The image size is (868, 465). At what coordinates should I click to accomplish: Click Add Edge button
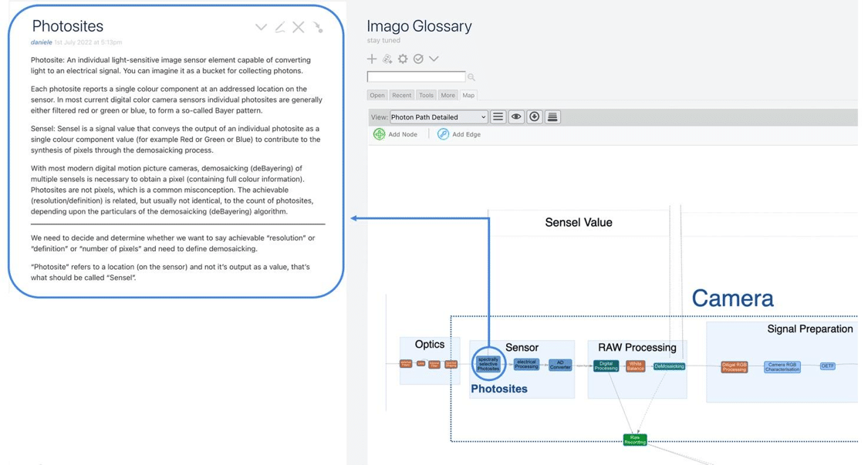[459, 134]
